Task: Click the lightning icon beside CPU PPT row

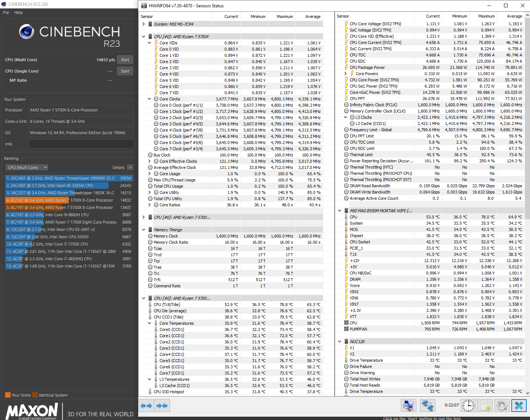Action: click(x=346, y=99)
